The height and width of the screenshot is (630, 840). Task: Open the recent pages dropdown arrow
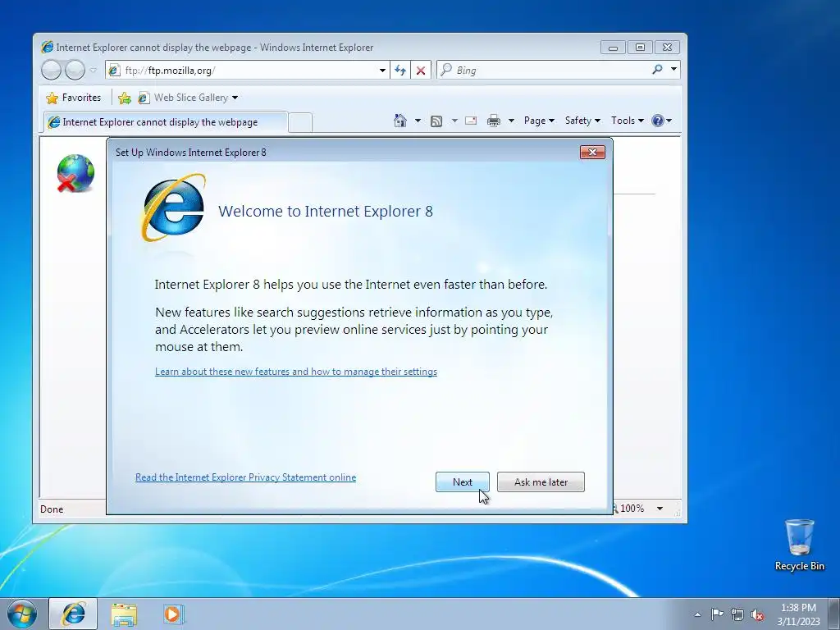[x=94, y=70]
